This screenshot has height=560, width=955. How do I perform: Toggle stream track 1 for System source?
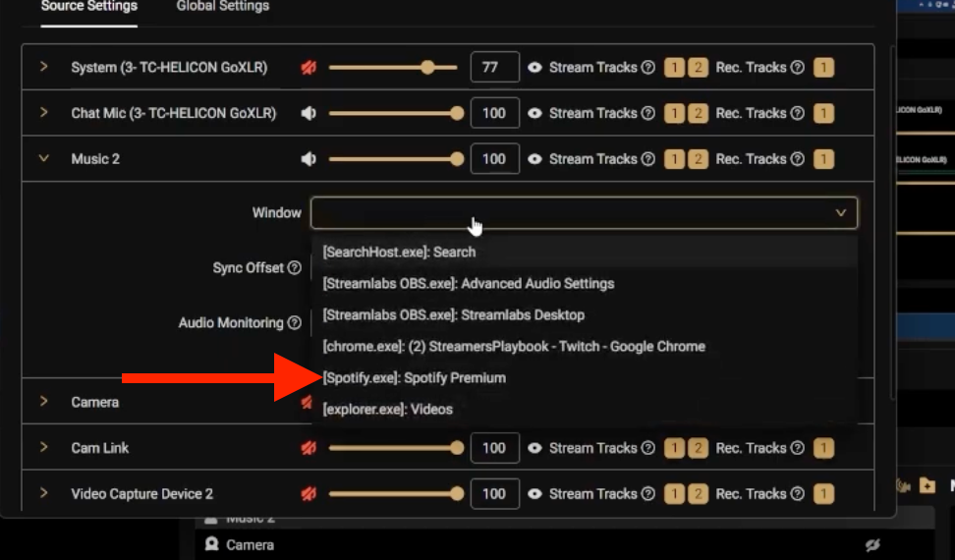[675, 68]
